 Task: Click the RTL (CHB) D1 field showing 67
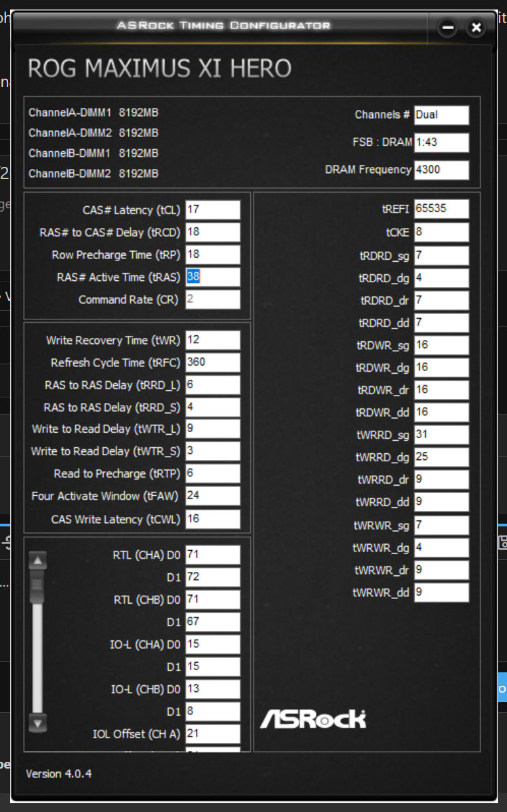coord(213,621)
